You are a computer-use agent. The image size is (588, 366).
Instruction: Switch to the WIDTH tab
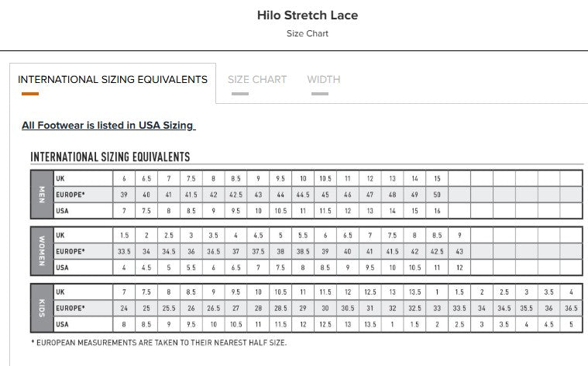coord(324,80)
